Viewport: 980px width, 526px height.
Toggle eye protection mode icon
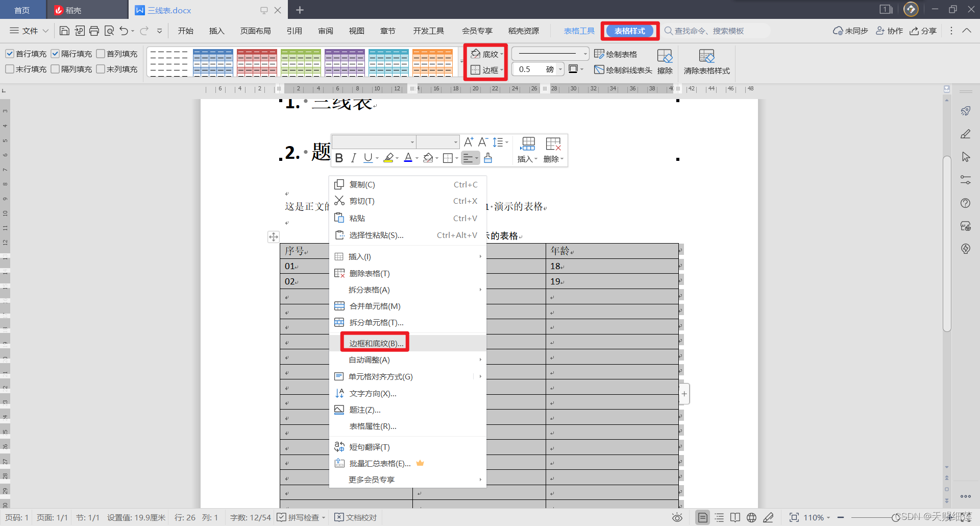click(677, 517)
